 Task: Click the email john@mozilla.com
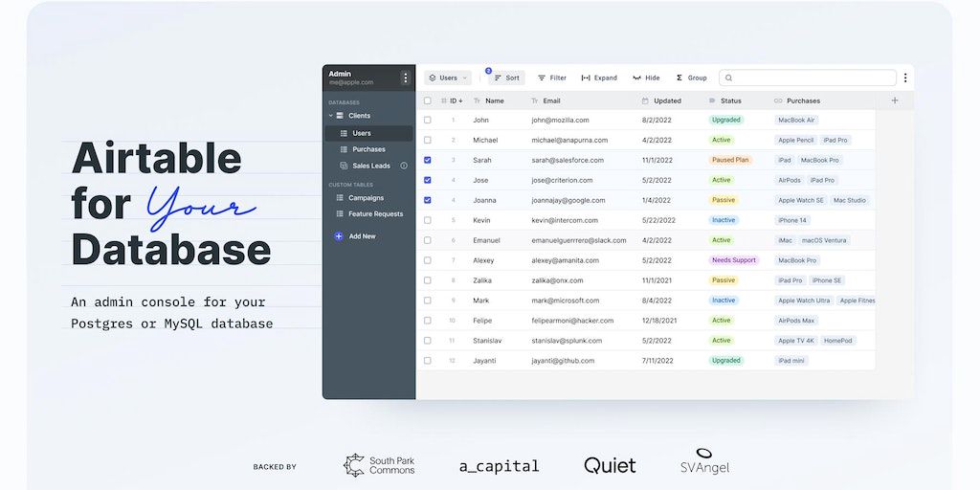[560, 120]
